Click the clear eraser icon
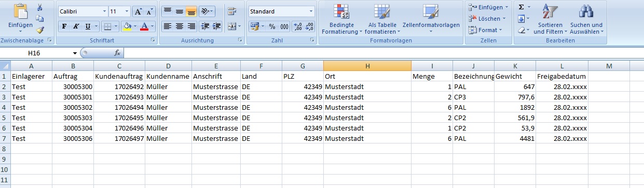The image size is (644, 188). [x=521, y=30]
